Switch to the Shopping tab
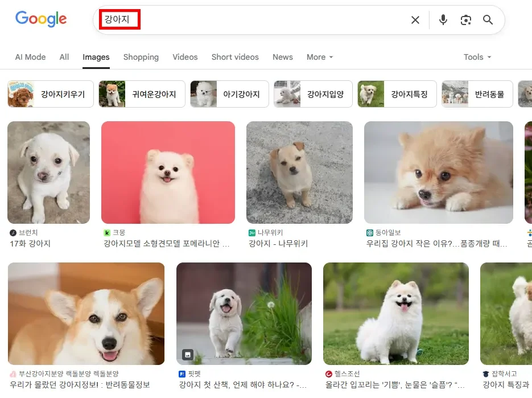 pos(141,57)
